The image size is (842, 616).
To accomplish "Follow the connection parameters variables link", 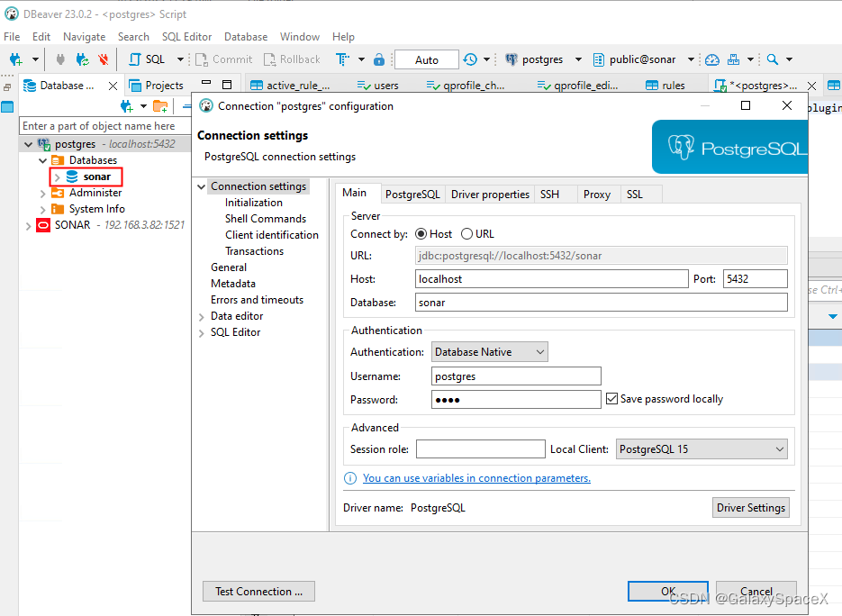I will 476,478.
